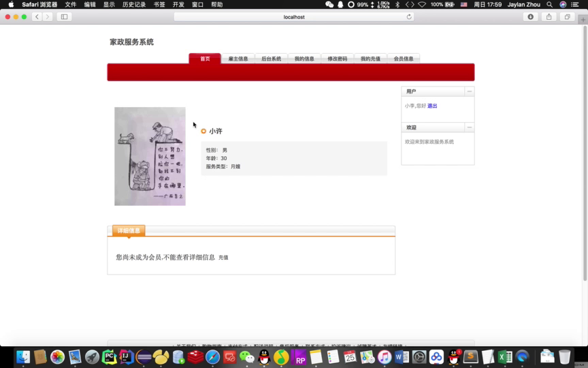Open System Preferences from the Dock

point(419,357)
